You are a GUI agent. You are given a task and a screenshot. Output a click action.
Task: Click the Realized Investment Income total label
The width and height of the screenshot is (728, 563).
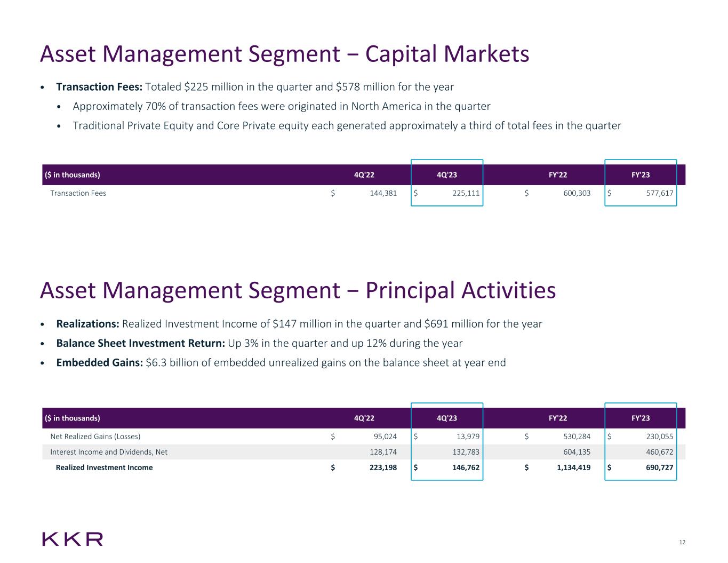tap(104, 467)
